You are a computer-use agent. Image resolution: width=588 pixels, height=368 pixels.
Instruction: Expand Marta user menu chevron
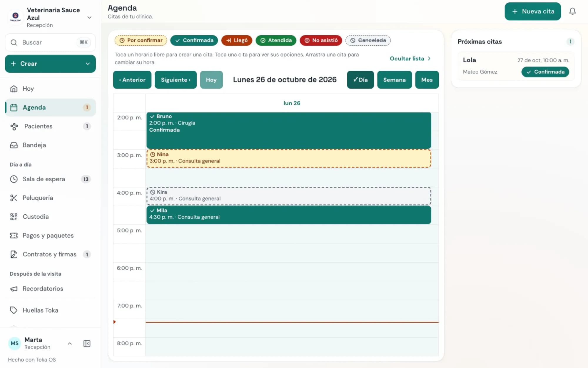(x=70, y=344)
